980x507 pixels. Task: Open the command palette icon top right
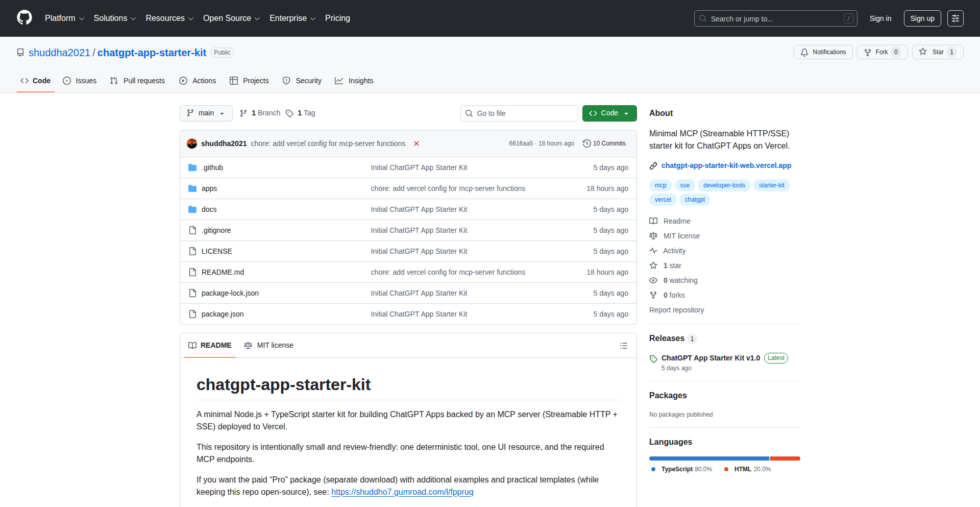click(x=955, y=18)
